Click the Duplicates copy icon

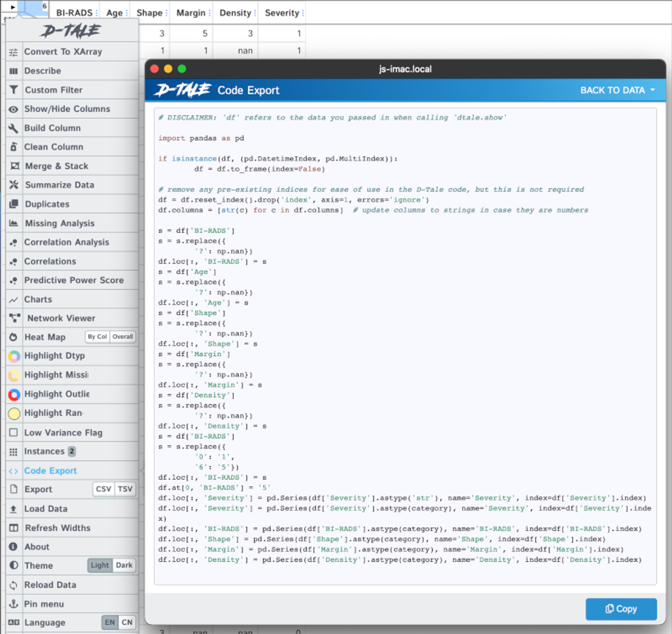coord(14,204)
